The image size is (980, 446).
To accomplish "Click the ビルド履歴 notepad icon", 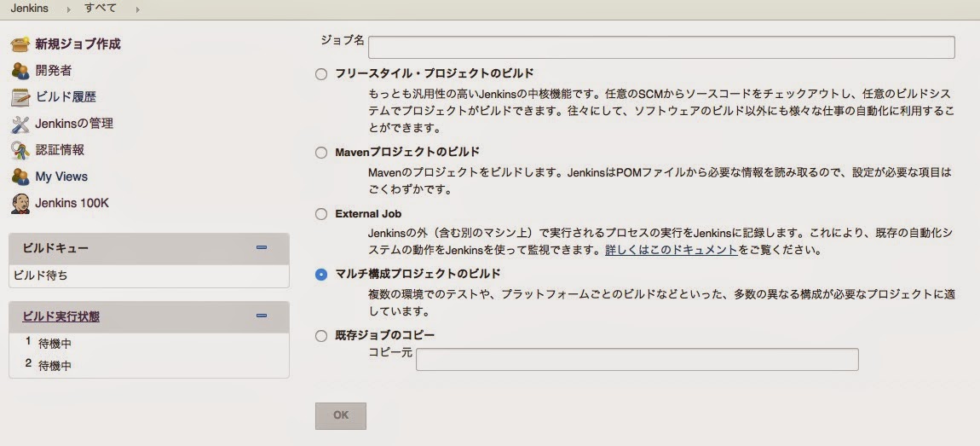I will [x=20, y=97].
